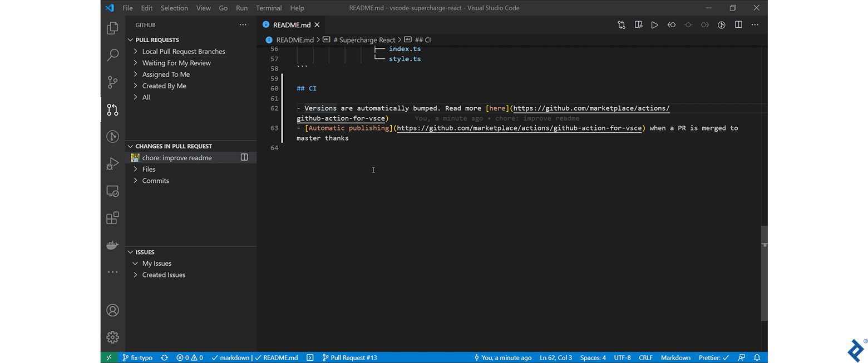Open the Selection menu
The height and width of the screenshot is (363, 868).
pos(174,8)
